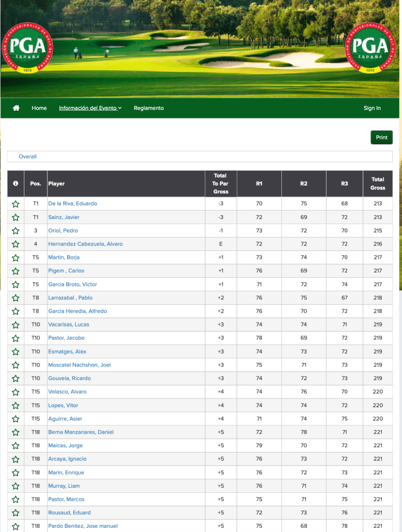Click the Pos. column header
402x532 pixels.
tap(35, 184)
